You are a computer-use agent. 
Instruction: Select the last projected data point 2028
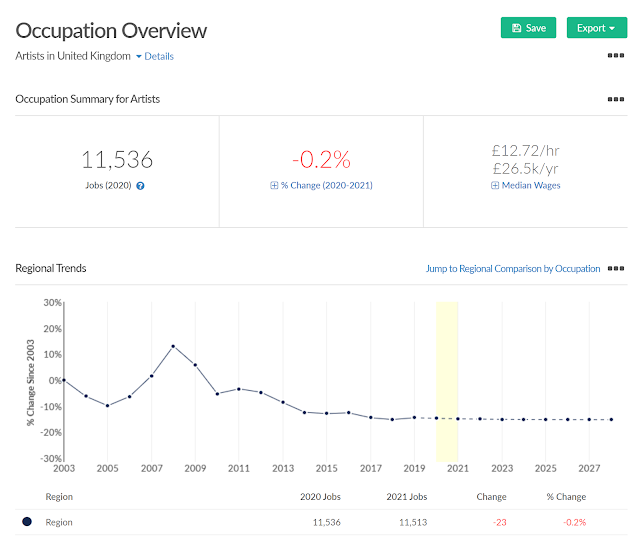[x=611, y=420]
